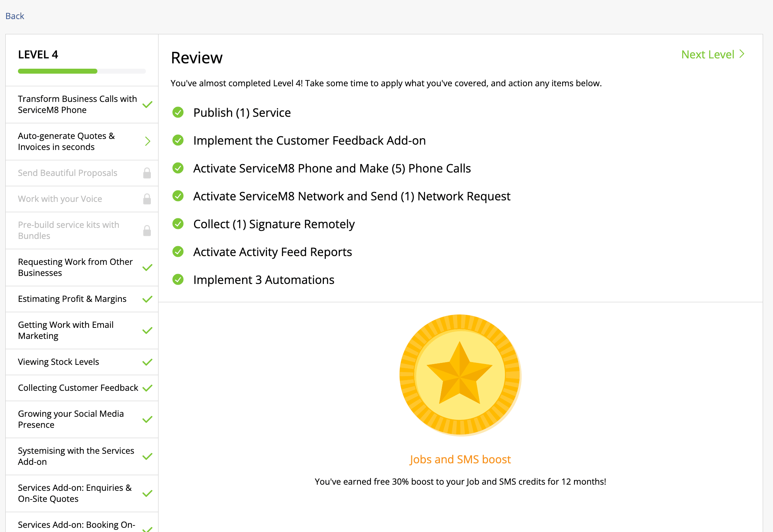Image resolution: width=773 pixels, height=532 pixels.
Task: Go Back to the previous page
Action: click(x=15, y=16)
